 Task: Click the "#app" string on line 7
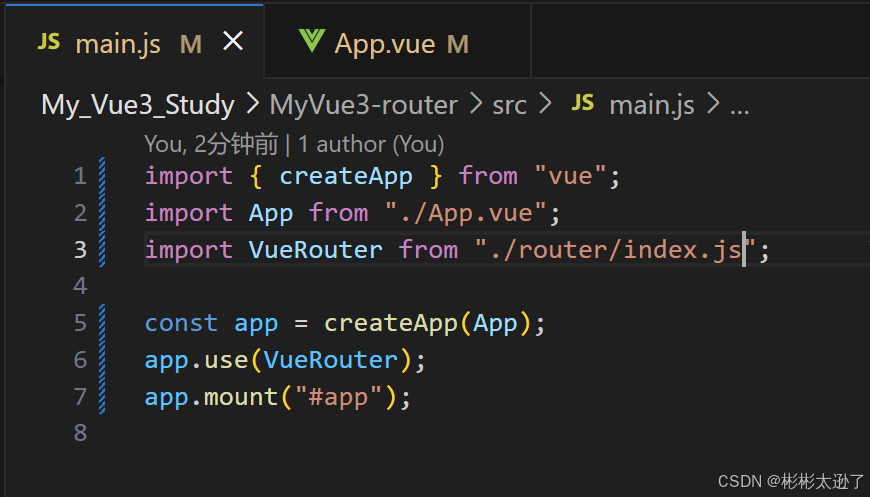[x=338, y=397]
